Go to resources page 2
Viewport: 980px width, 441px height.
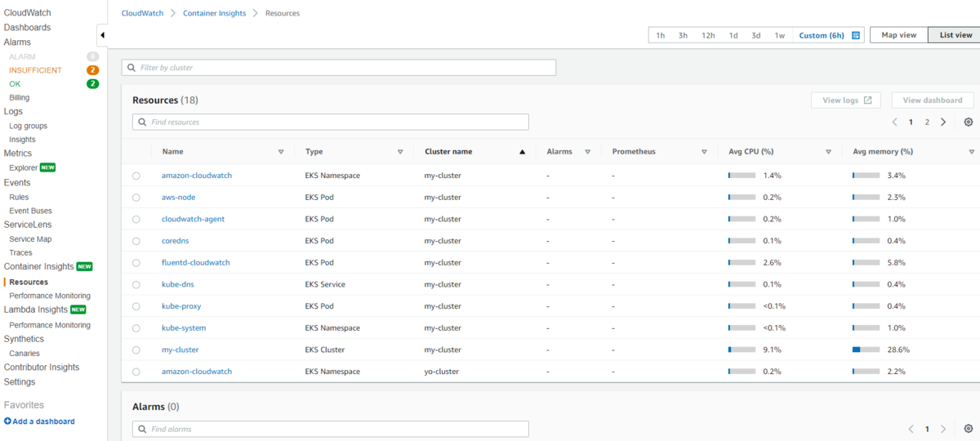tap(927, 122)
